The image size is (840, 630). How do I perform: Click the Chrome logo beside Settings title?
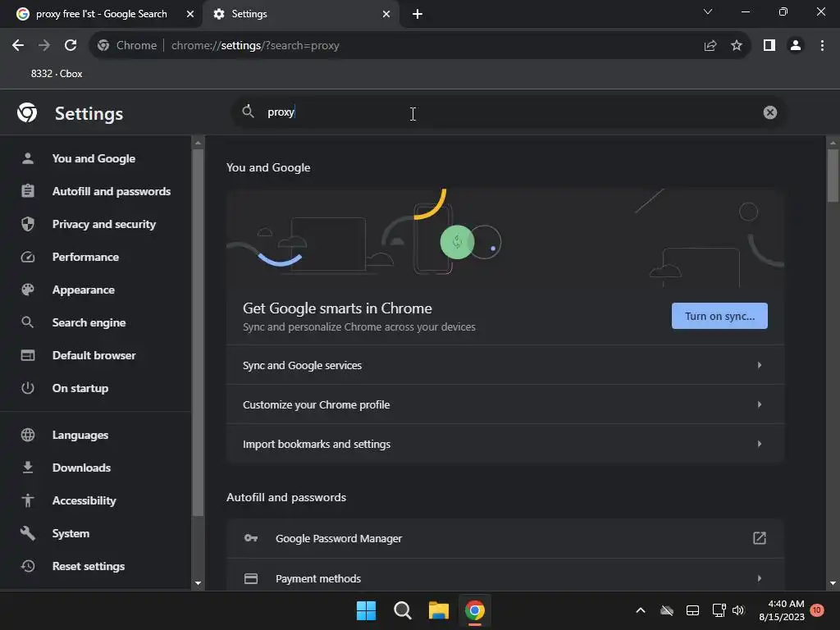click(x=27, y=113)
